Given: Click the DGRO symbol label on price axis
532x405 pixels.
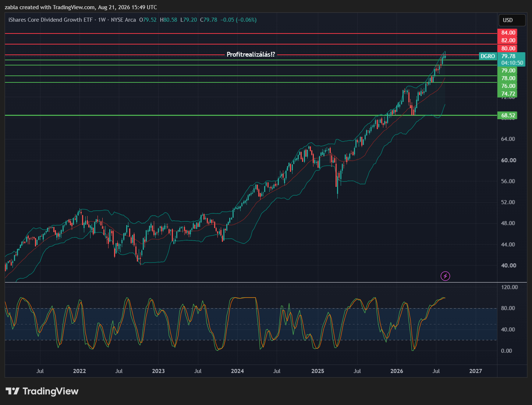Looking at the screenshot, I should point(488,56).
